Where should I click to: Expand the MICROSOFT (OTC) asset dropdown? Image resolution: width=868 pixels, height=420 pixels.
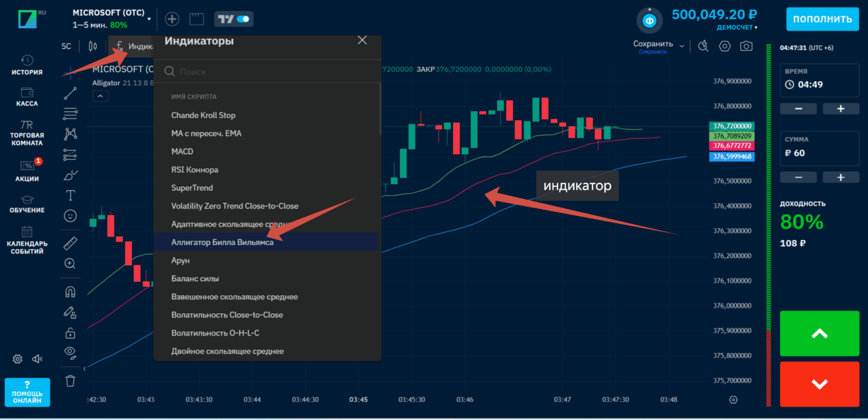[149, 19]
